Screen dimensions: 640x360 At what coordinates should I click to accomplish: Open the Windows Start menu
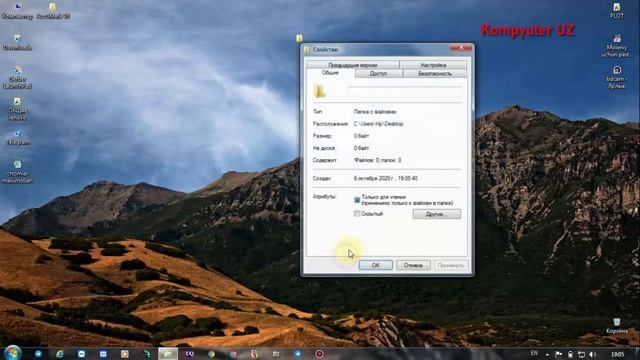point(12,353)
